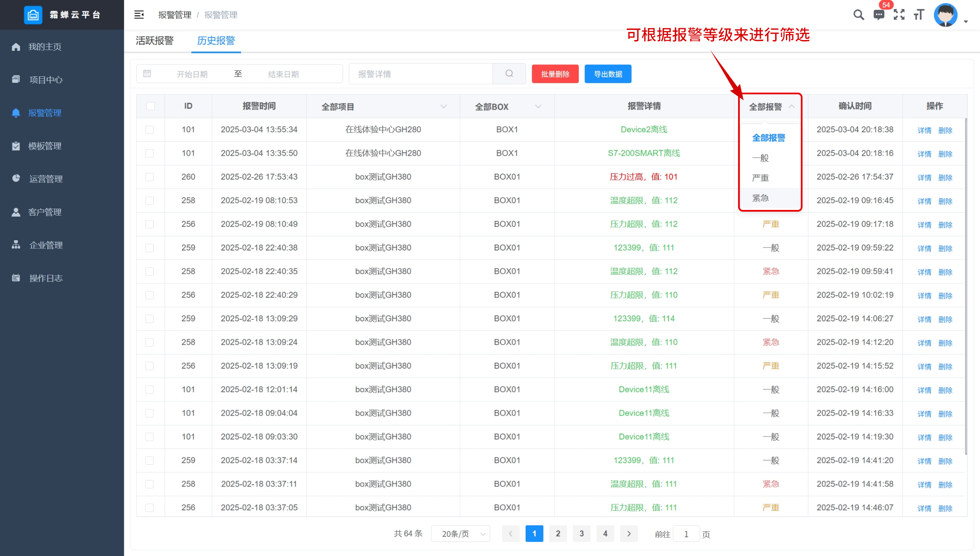Collapse the sidebar with the hamburger icon
The image size is (980, 556).
click(x=139, y=15)
